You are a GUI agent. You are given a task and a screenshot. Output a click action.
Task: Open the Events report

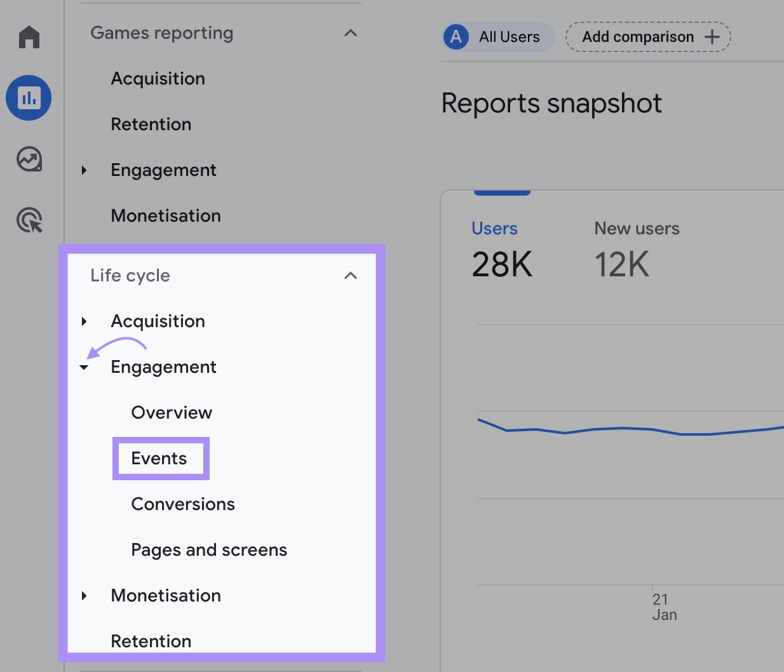click(x=159, y=458)
